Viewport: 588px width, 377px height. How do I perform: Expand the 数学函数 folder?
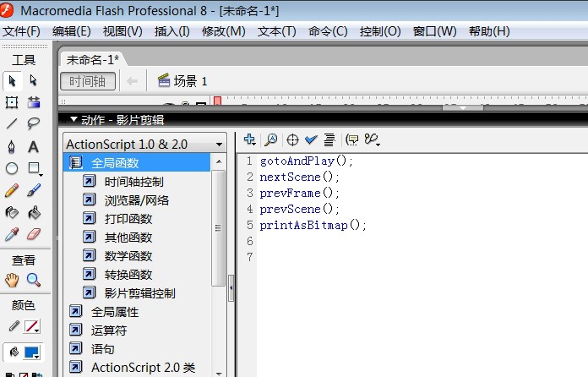[90, 256]
